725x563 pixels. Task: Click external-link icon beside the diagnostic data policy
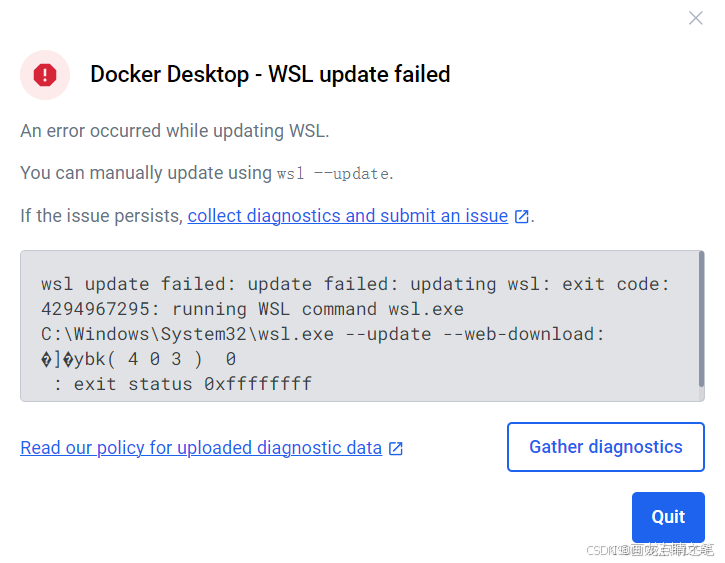click(396, 448)
